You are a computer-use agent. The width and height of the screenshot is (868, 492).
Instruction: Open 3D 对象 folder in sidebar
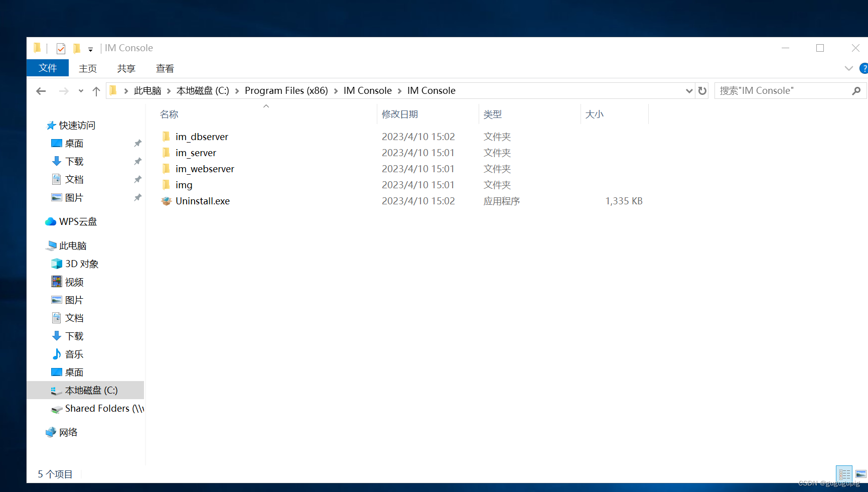[x=82, y=264]
